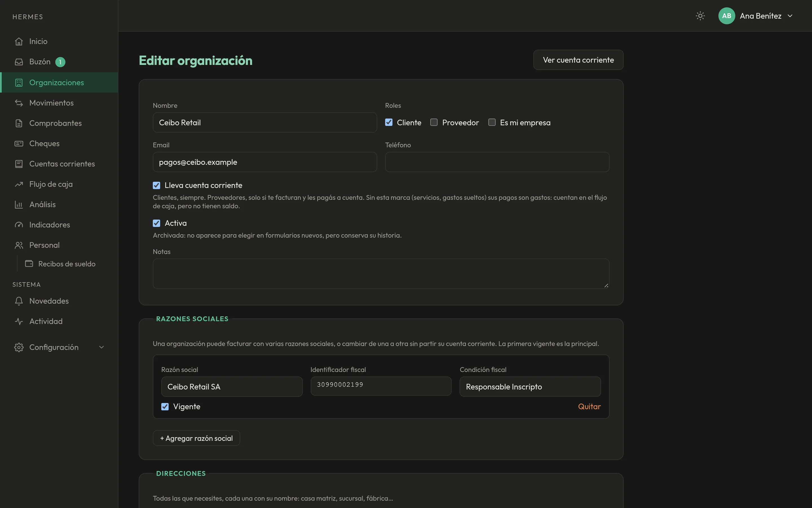
Task: Click the Inicio home icon
Action: tap(19, 41)
